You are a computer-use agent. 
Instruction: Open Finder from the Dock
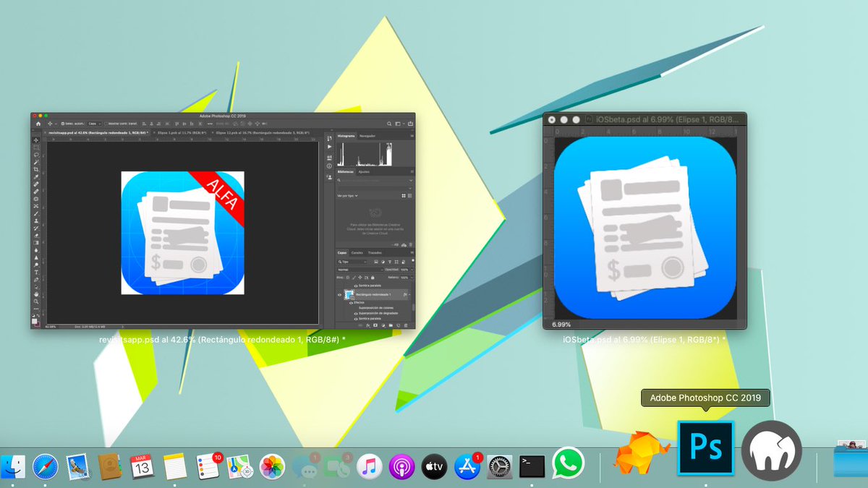12,466
